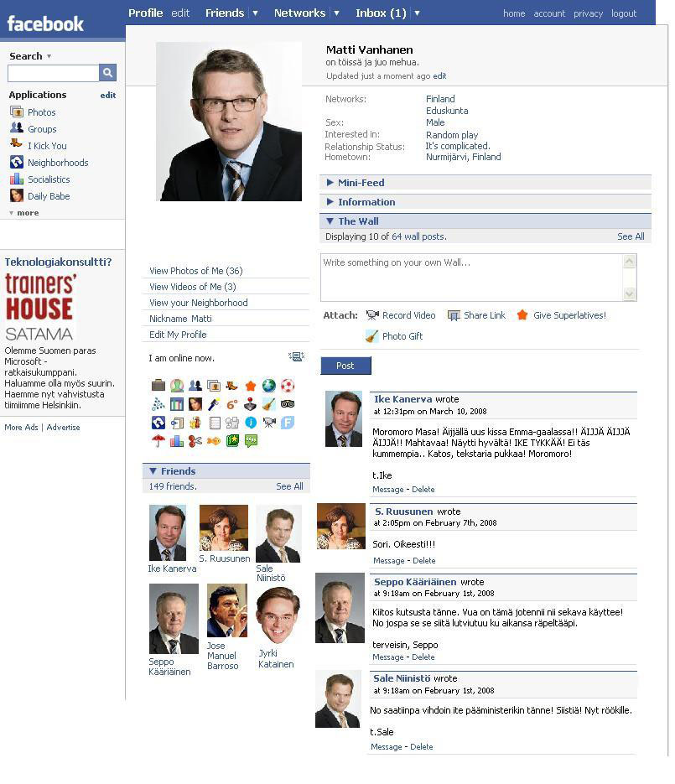The width and height of the screenshot is (675, 784).
Task: Click the Post button
Action: click(345, 366)
